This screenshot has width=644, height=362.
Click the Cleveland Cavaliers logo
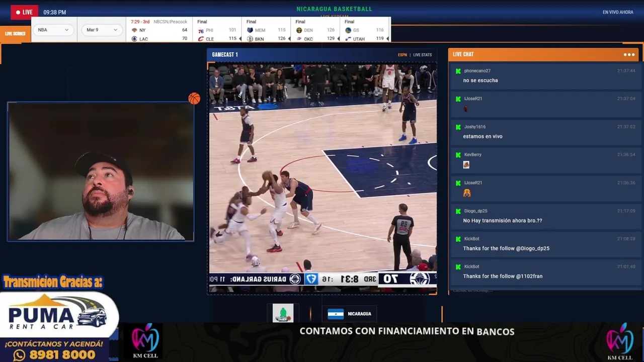tap(201, 39)
